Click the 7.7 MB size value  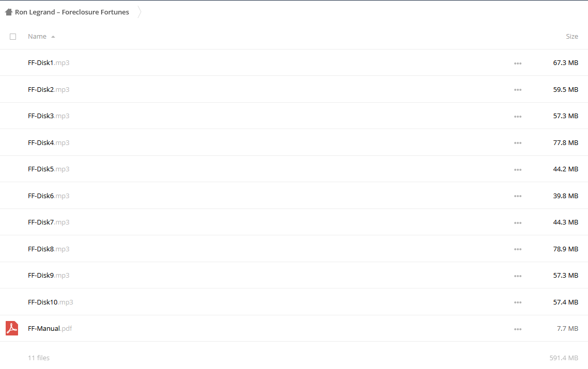[567, 328]
